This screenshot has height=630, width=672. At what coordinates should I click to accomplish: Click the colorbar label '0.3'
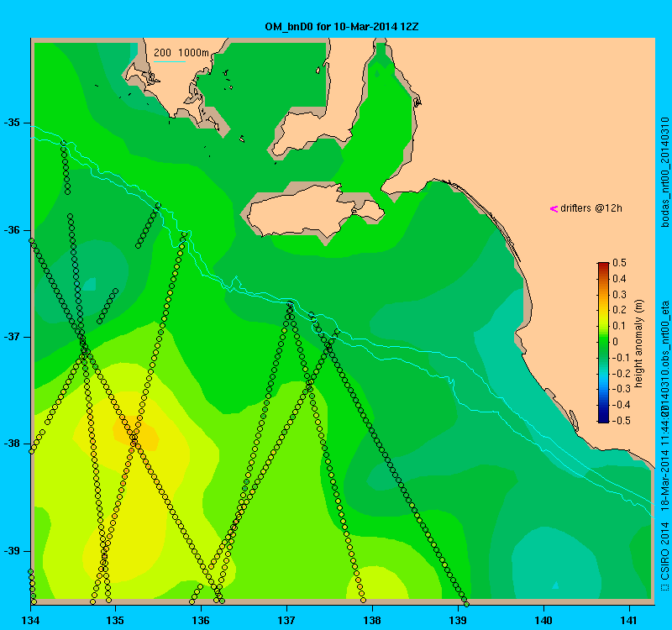619,295
